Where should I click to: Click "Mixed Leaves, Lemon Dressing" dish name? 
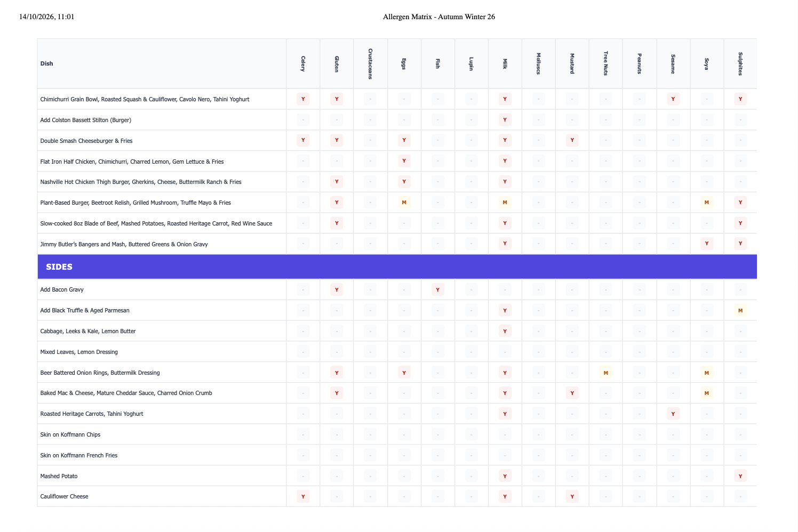click(79, 352)
